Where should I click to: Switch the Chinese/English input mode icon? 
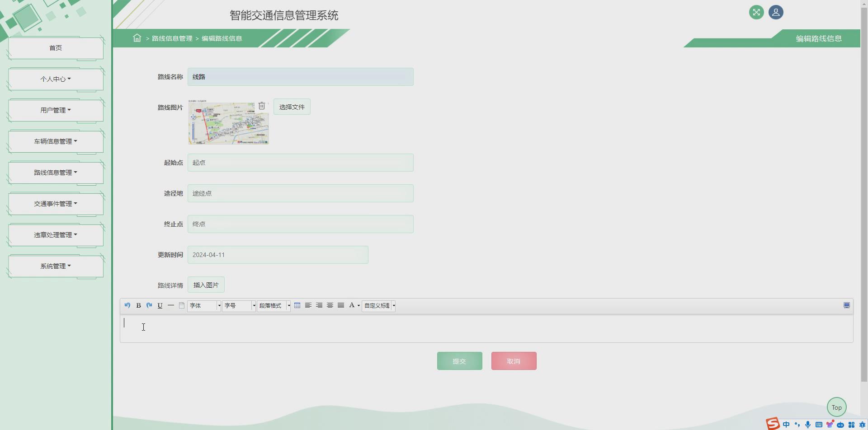point(786,425)
